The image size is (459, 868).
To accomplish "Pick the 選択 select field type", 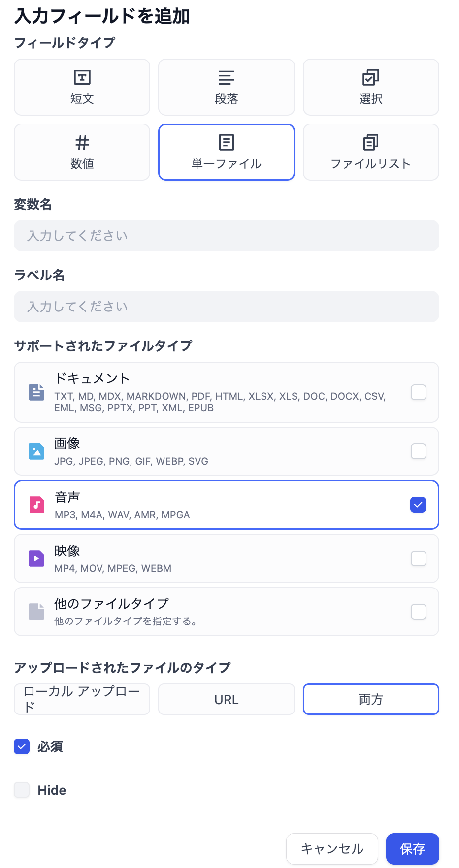I will 370,87.
